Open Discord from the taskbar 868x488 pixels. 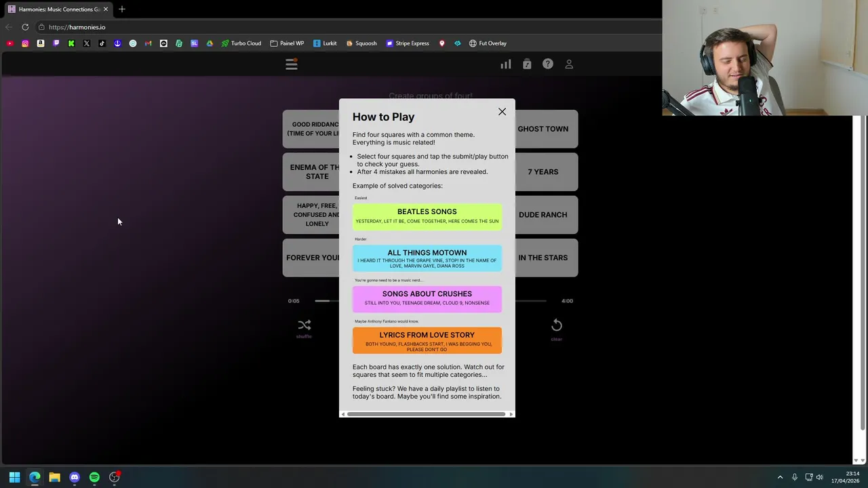(75, 477)
